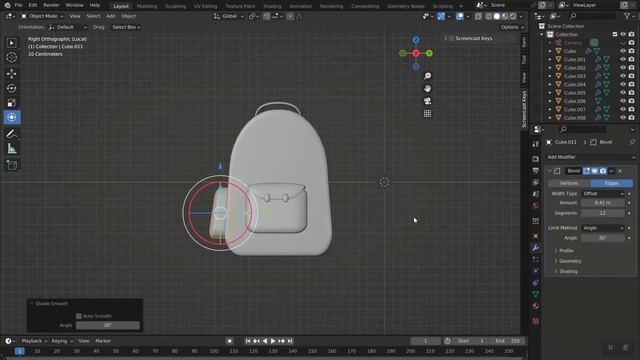640x360 pixels.
Task: Open the viewport Options button
Action: 512,27
